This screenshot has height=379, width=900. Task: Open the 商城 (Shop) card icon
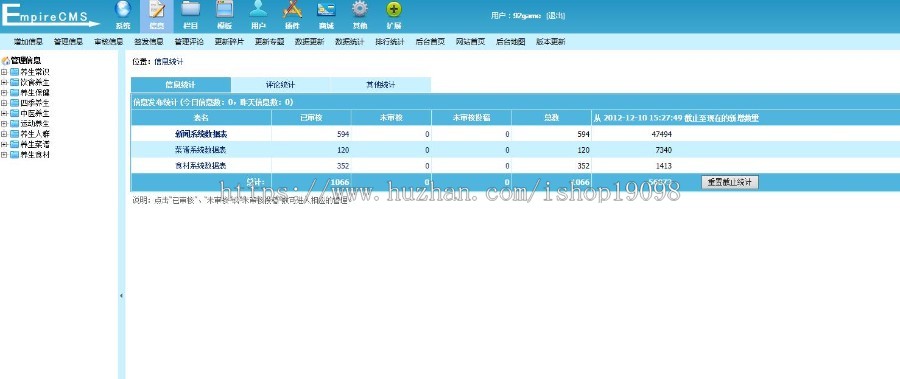[x=326, y=16]
